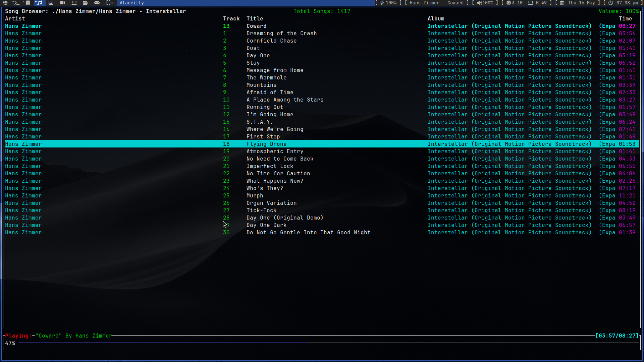Image resolution: width=644 pixels, height=362 pixels.
Task: Open the folder workspace icon
Action: pos(85,3)
